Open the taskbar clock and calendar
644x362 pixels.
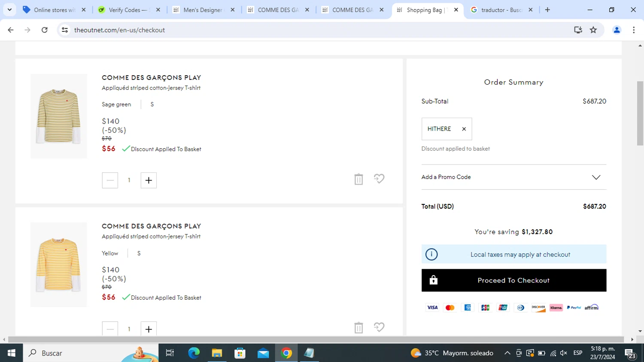pos(603,353)
